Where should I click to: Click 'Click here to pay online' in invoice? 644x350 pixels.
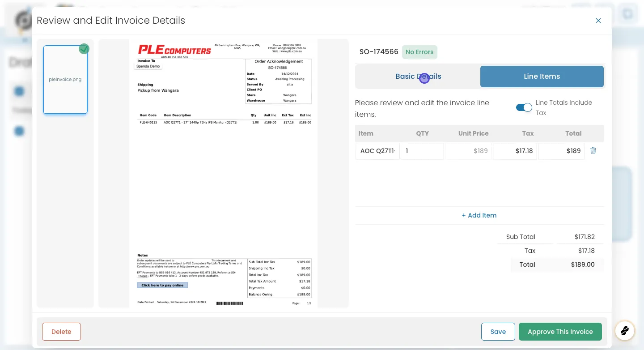tap(162, 285)
